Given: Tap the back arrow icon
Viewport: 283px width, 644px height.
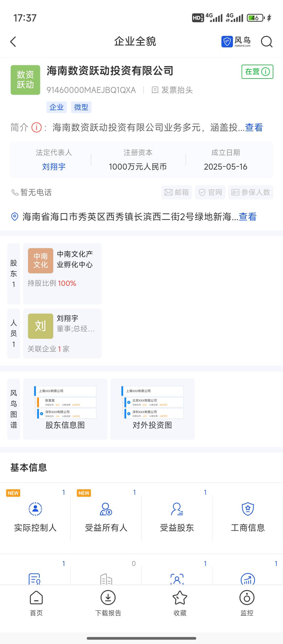Looking at the screenshot, I should point(13,42).
